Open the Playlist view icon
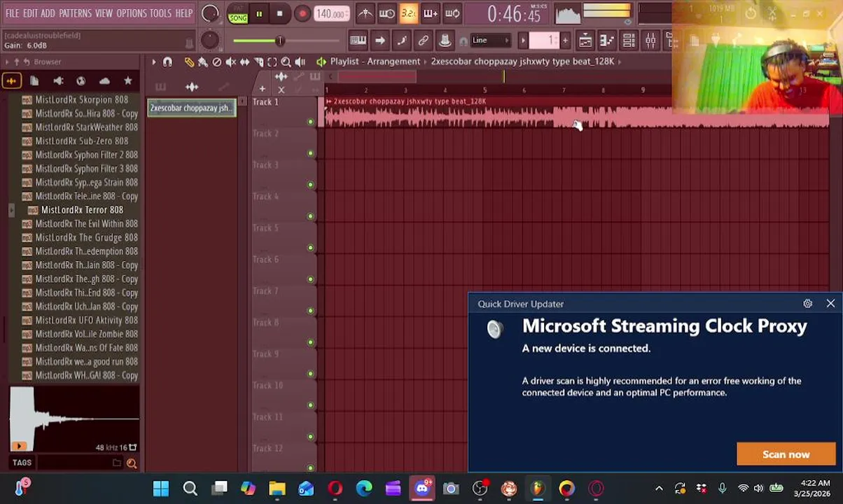This screenshot has width=843, height=504. (x=585, y=41)
